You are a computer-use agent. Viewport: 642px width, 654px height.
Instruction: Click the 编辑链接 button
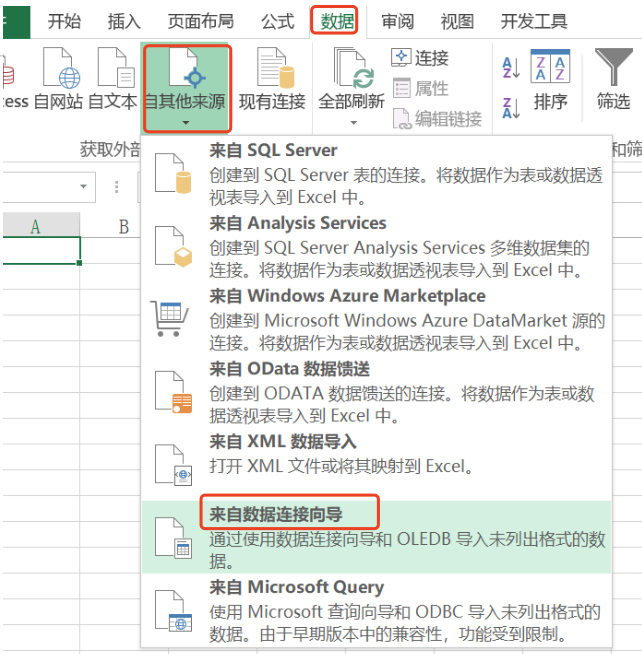pos(437,118)
